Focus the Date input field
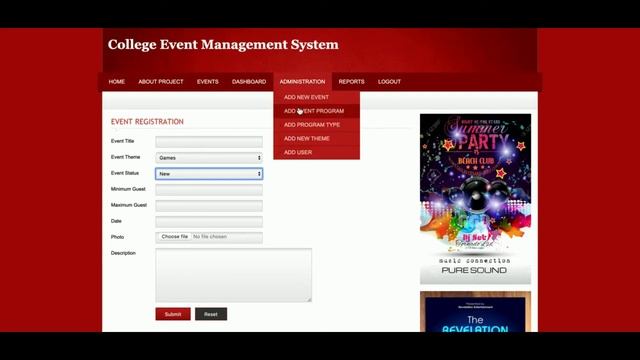This screenshot has height=360, width=640. point(209,222)
